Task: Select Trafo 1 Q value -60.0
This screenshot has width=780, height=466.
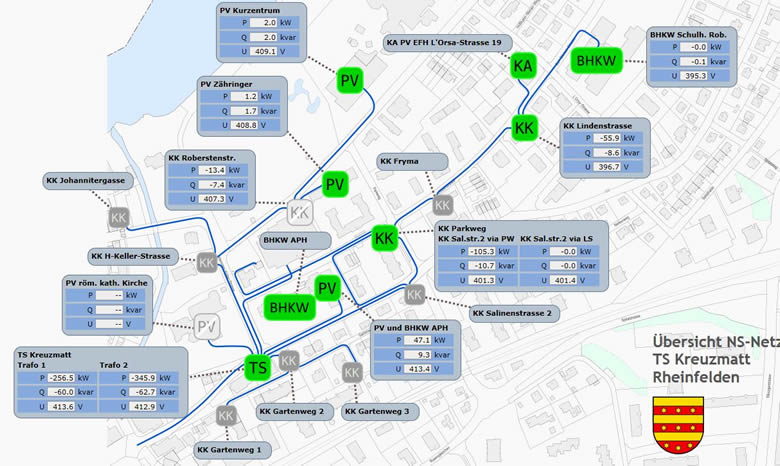Action: (62, 392)
